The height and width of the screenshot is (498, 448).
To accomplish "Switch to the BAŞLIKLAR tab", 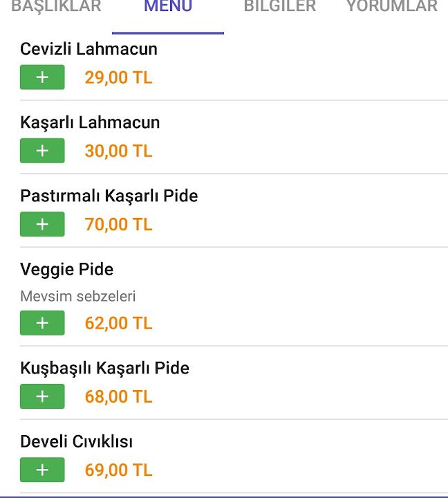I will [56, 6].
